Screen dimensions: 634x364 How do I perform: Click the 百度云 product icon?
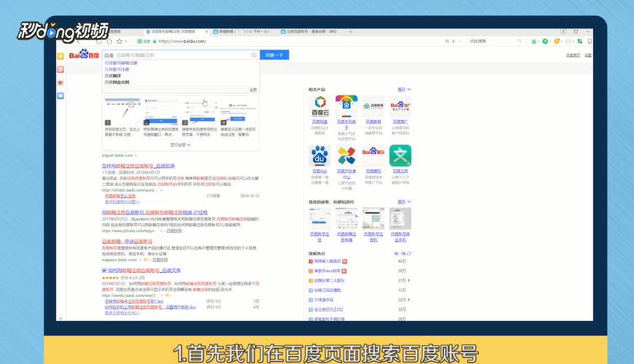pyautogui.click(x=320, y=106)
